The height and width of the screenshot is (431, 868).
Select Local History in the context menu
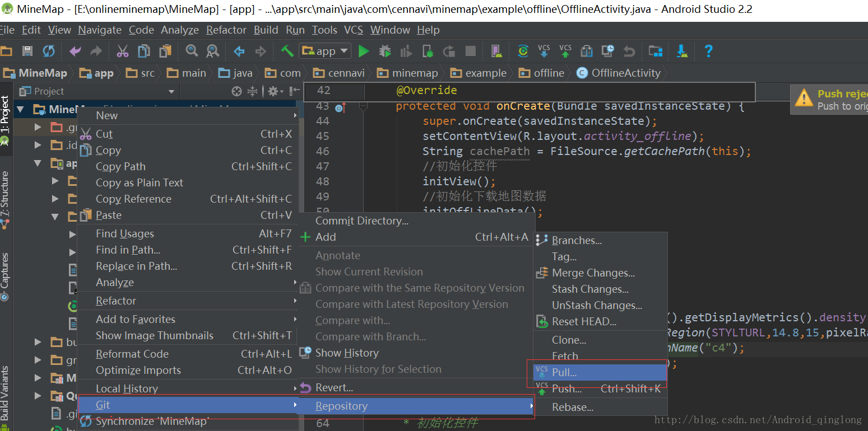(x=188, y=388)
